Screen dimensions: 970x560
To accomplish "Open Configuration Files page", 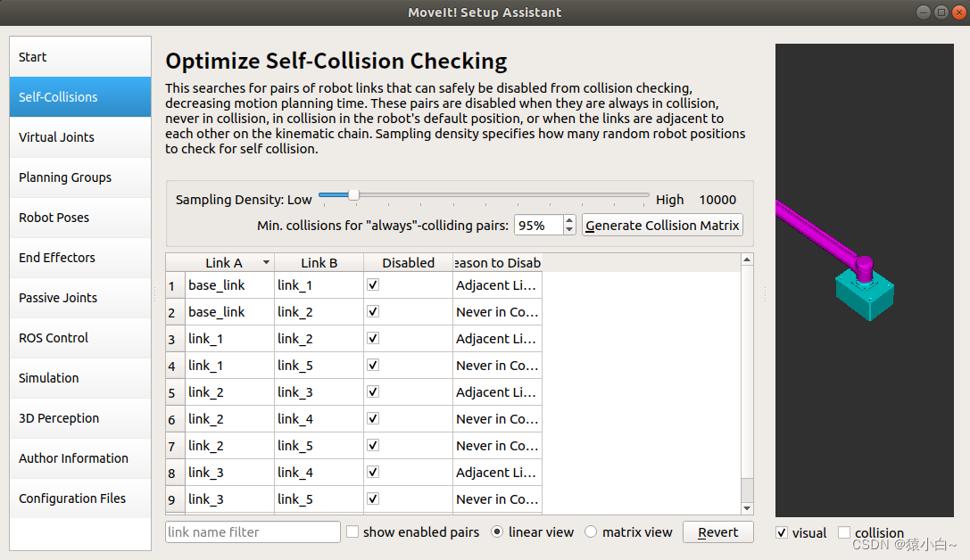I will [79, 498].
